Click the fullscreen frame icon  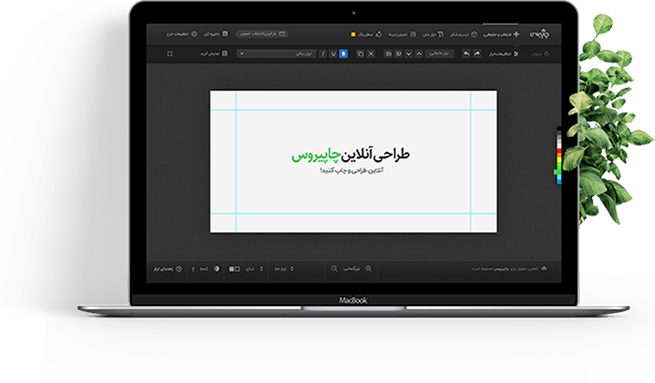[170, 54]
